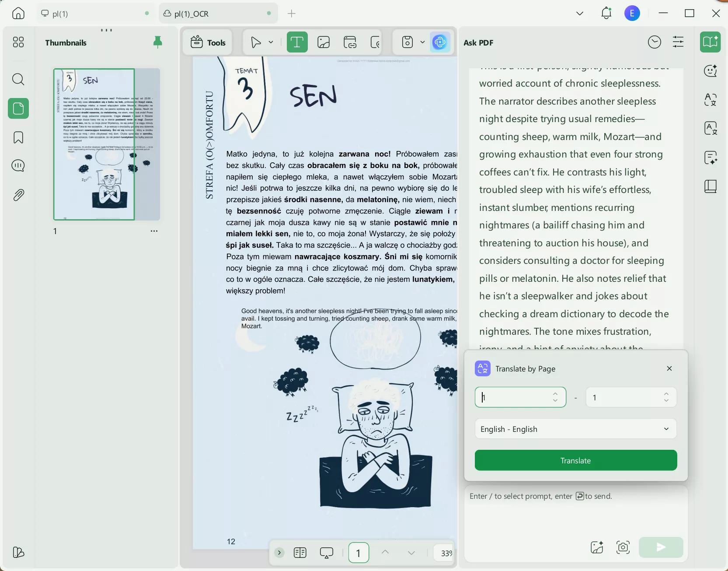The width and height of the screenshot is (728, 571).
Task: Toggle the thumbnails panel pin
Action: tap(158, 42)
